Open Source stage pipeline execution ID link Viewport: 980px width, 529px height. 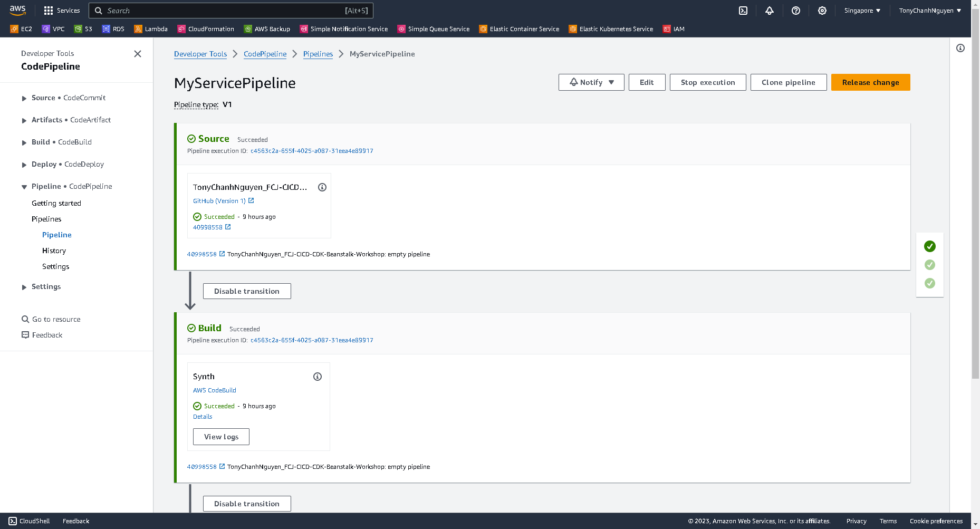[312, 151]
